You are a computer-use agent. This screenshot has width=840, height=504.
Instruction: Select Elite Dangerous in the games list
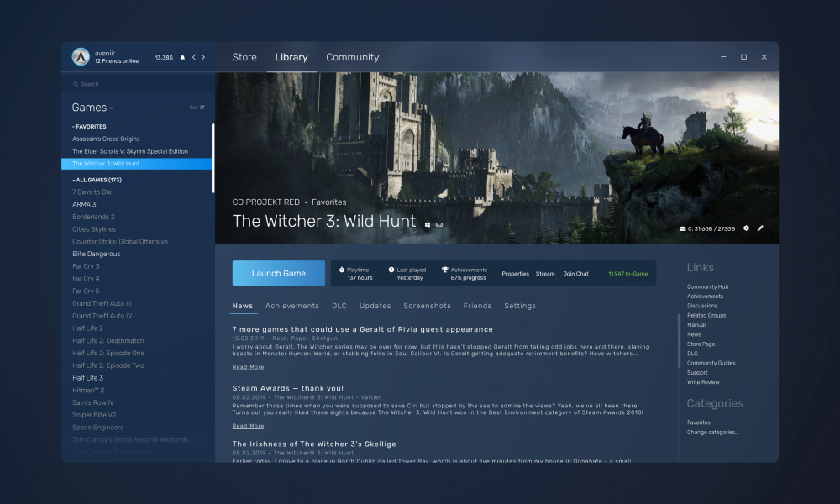click(x=97, y=254)
